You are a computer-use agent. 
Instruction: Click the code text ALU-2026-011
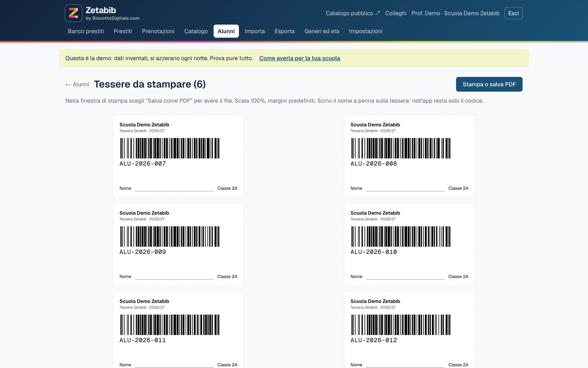click(143, 340)
